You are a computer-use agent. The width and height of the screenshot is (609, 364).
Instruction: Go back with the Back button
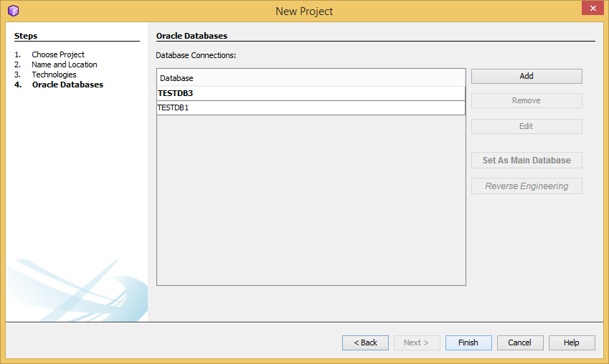pyautogui.click(x=365, y=343)
